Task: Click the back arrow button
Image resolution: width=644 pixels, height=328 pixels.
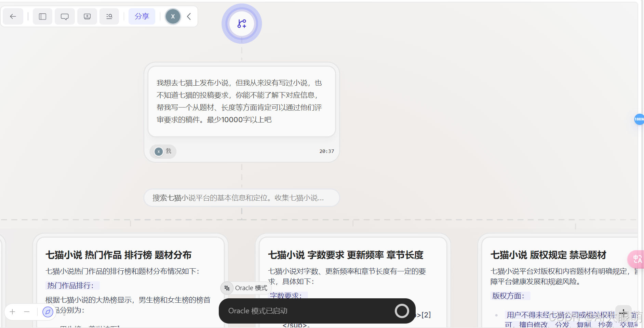Action: (x=13, y=16)
